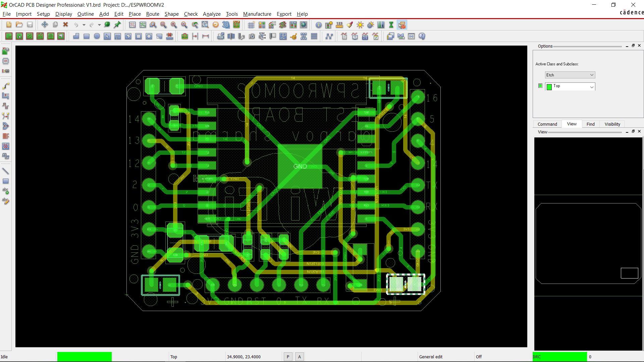Open the Route menu
The width and height of the screenshot is (644, 362).
click(x=153, y=14)
